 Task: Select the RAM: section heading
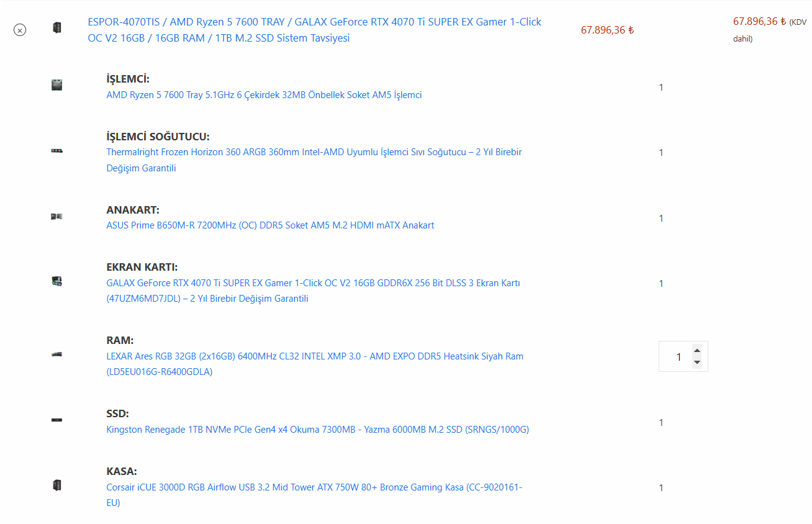tap(120, 340)
